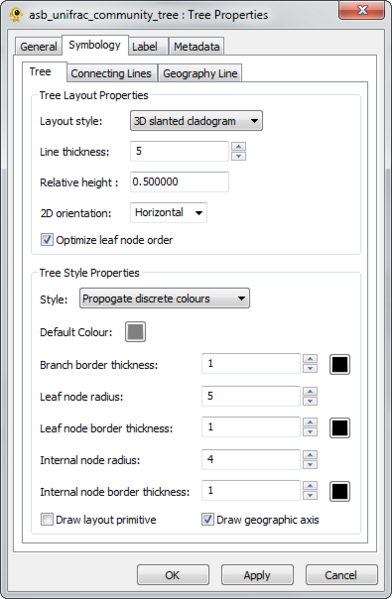Decrease Internal node border thickness
This screenshot has width=392, height=599.
310,495
